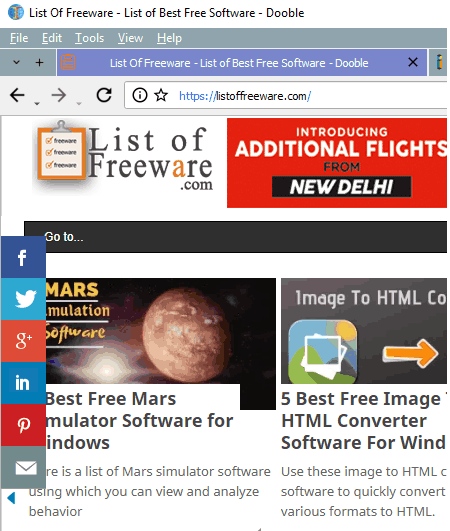Viewport: 450px width, 531px height.
Task: Open the tab list dropdown chevron
Action: point(16,62)
